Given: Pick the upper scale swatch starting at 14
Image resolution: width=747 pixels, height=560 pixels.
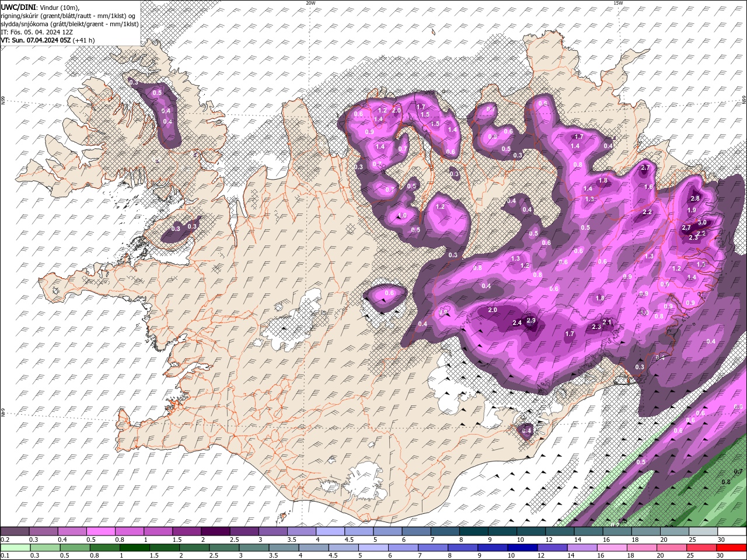Looking at the screenshot, I should 588,531.
